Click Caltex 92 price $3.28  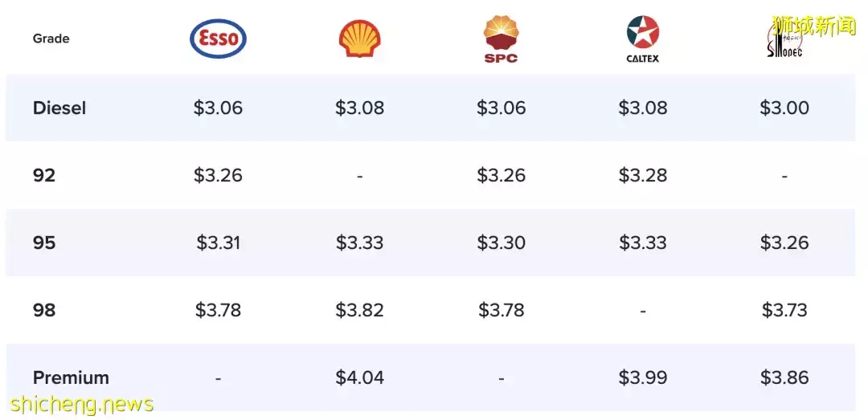pos(643,175)
